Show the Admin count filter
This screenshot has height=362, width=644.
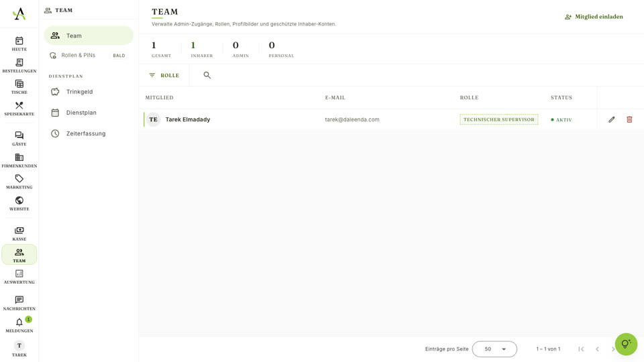point(241,49)
